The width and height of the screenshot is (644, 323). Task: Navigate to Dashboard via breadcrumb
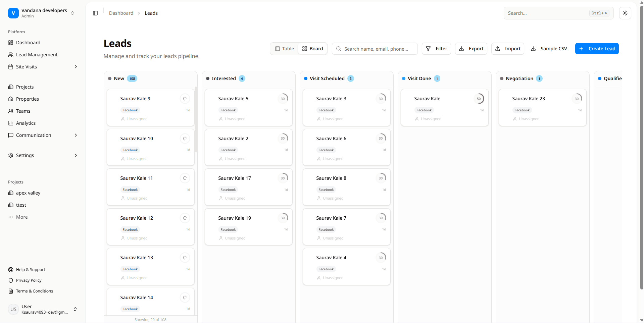121,13
